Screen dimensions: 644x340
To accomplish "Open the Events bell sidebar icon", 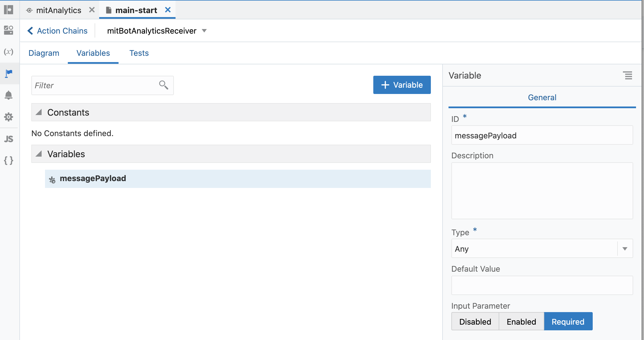I will tap(9, 95).
